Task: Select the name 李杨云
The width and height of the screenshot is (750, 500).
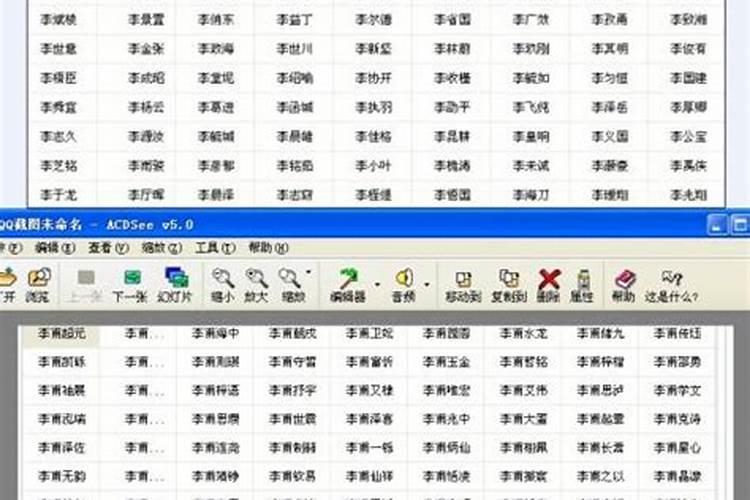Action: [x=146, y=107]
